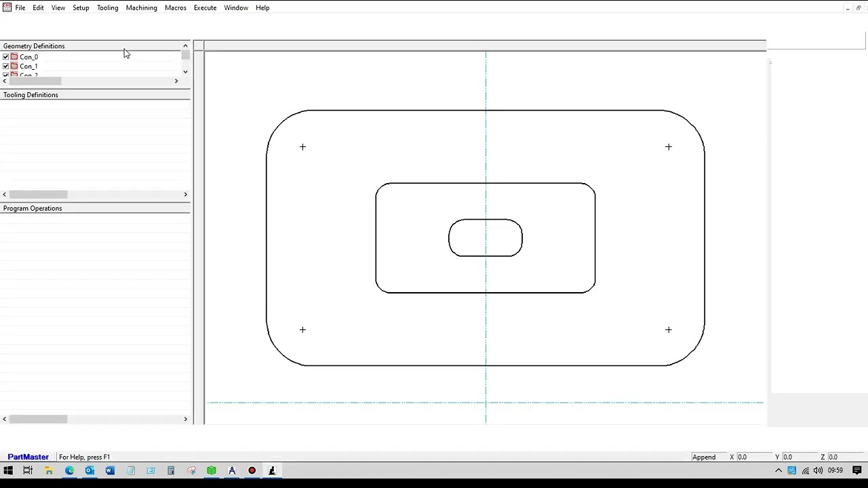Click the Tooling Definitions panel header
Viewport: 868px width, 488px height.
click(x=95, y=95)
